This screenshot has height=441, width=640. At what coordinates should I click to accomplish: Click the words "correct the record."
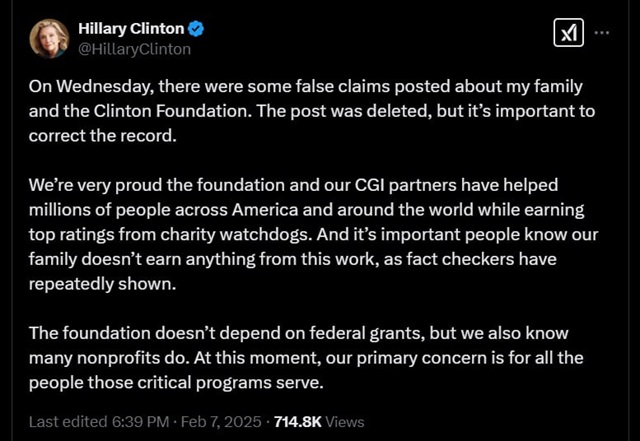102,136
